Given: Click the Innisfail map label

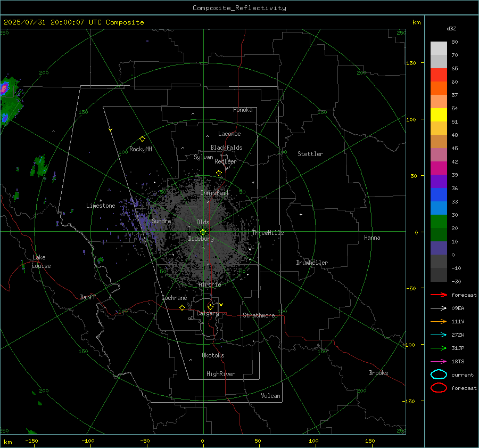Looking at the screenshot, I should [x=214, y=193].
